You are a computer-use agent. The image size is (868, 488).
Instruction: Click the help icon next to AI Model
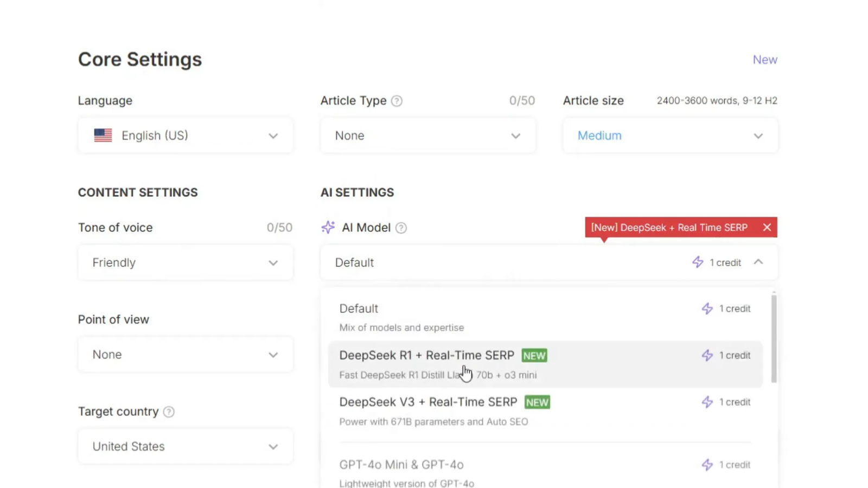coord(400,228)
